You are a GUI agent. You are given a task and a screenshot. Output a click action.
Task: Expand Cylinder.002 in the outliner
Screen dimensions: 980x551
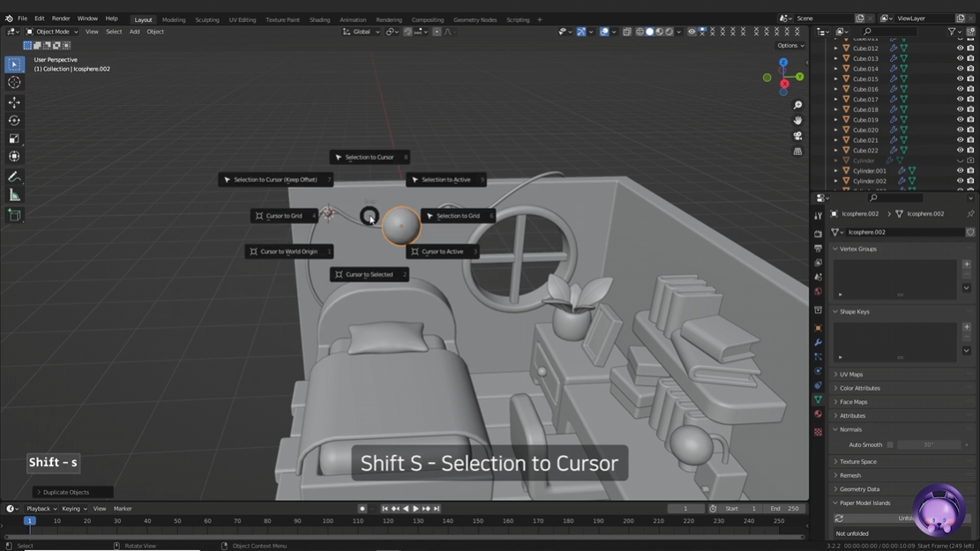(x=835, y=181)
